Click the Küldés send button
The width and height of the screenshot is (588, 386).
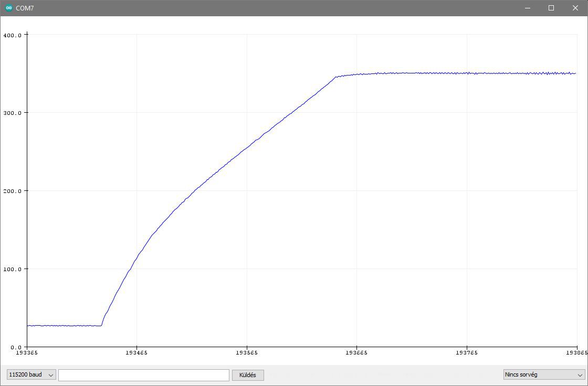click(248, 375)
